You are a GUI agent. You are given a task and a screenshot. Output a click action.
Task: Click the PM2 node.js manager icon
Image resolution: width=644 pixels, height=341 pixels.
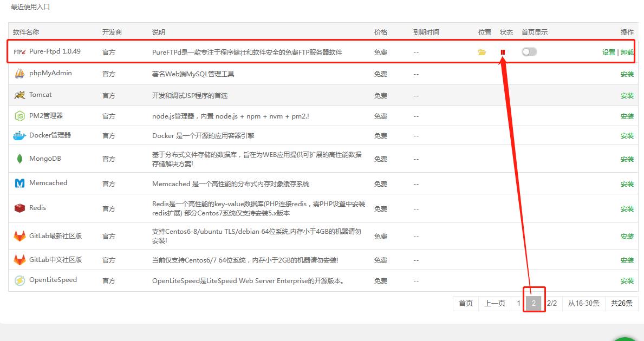[x=19, y=116]
